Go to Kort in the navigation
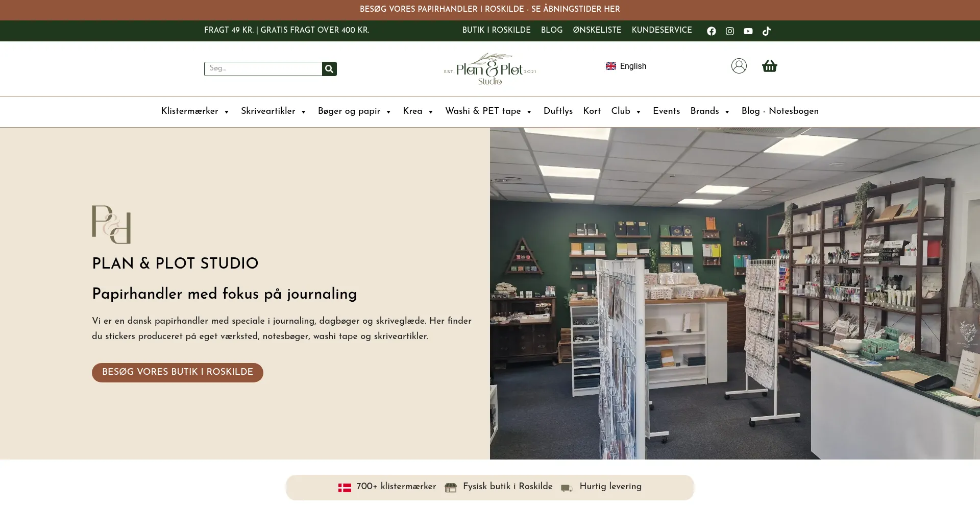Image resolution: width=980 pixels, height=507 pixels. point(592,111)
